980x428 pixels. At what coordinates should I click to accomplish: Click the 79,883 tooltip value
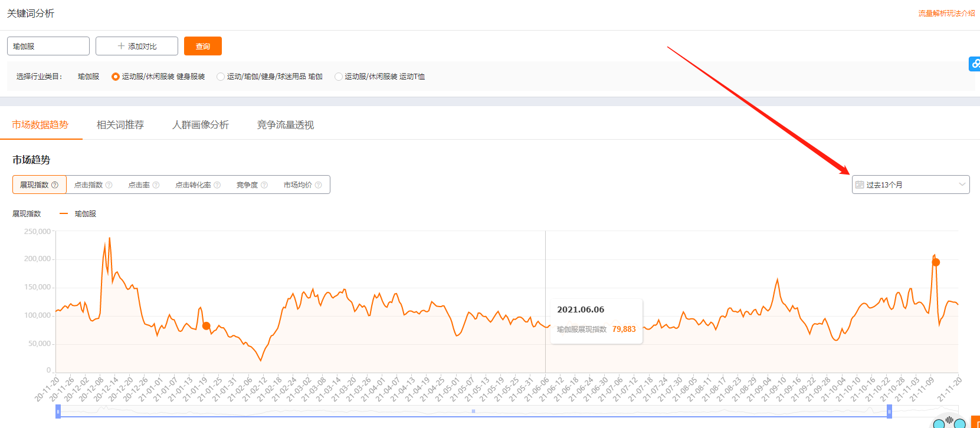[624, 330]
